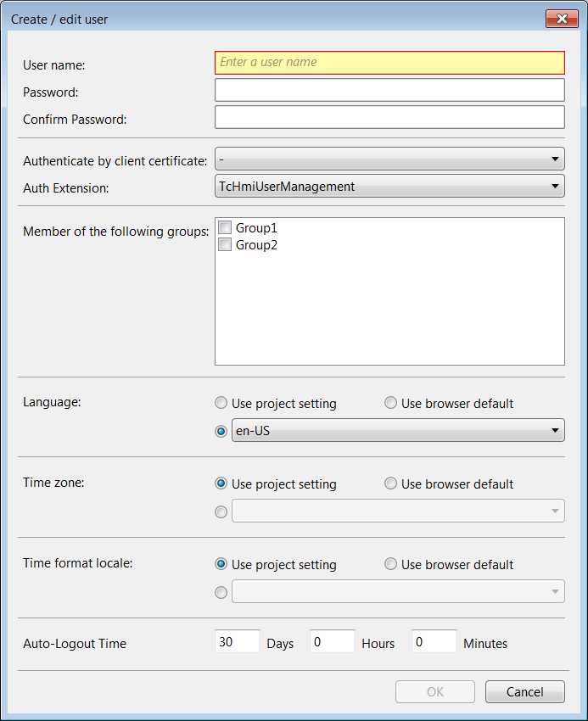Check the Group2 membership checkbox
This screenshot has width=588, height=721.
tap(225, 244)
